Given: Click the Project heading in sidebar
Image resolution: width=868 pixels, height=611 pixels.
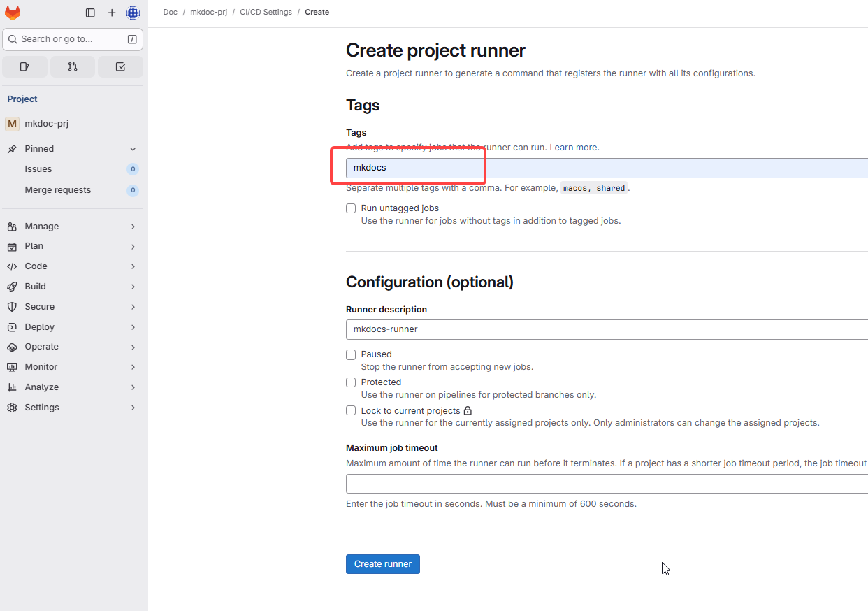Looking at the screenshot, I should (22, 99).
